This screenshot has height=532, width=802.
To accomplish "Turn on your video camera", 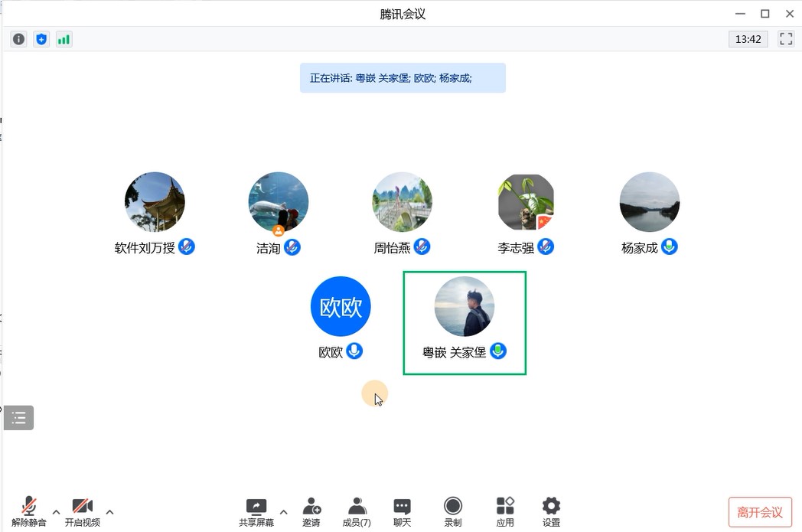I will click(x=82, y=511).
